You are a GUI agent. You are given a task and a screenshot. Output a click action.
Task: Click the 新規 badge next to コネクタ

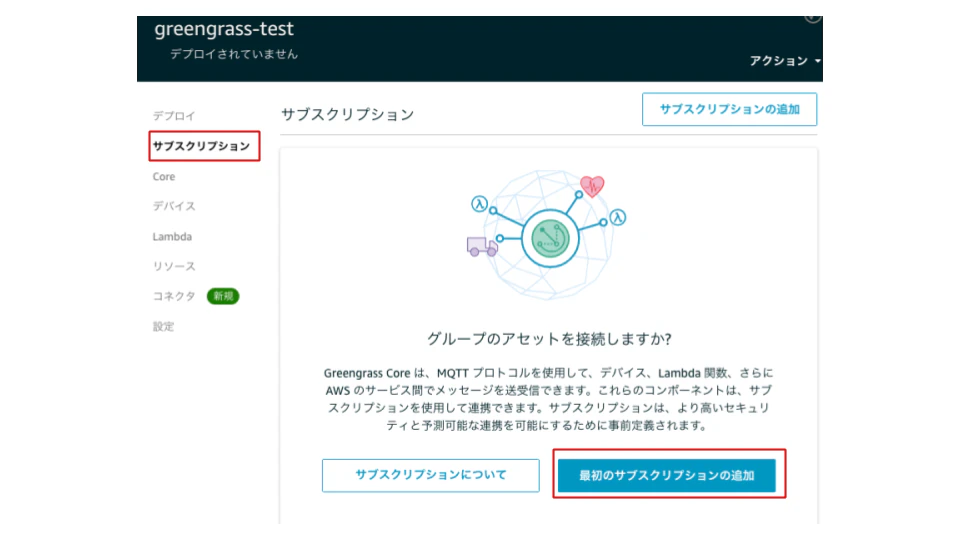click(223, 296)
